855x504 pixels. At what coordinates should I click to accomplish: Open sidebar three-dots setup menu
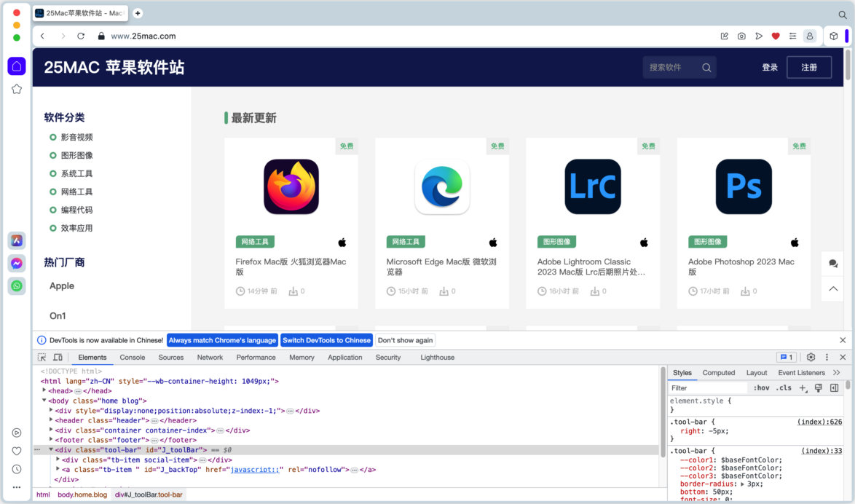[16, 487]
